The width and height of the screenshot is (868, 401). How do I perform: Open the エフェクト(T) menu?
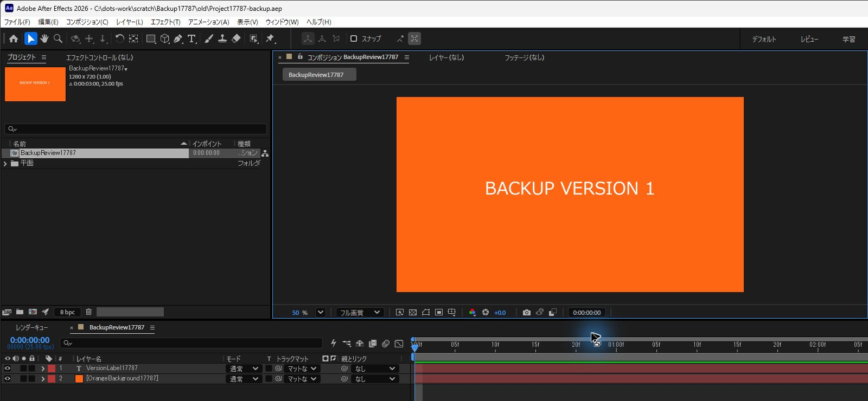point(165,22)
